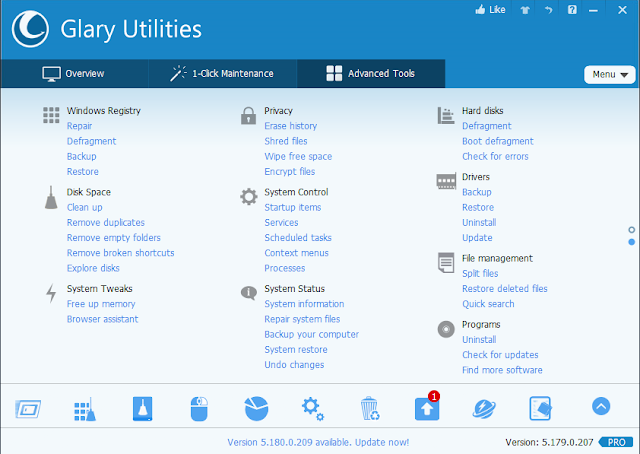The width and height of the screenshot is (640, 454).
Task: Open Erase history link
Action: [x=291, y=126]
